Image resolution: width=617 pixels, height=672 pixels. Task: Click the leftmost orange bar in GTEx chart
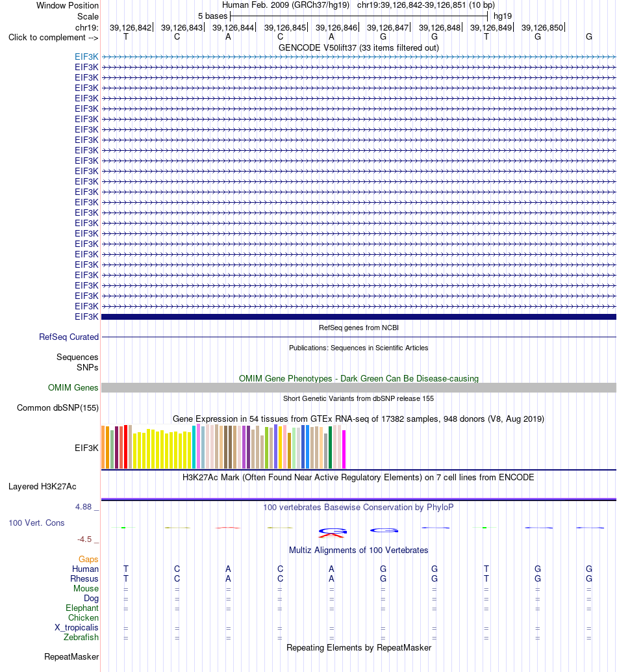[x=103, y=447]
